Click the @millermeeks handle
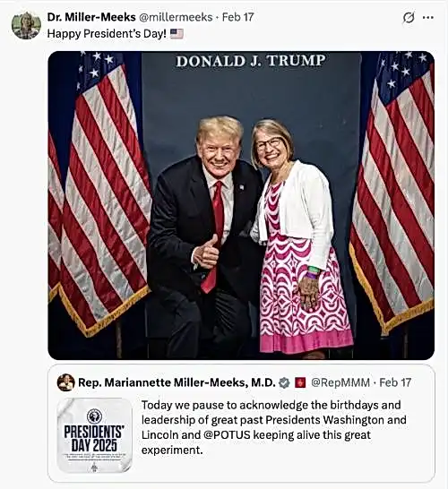 tap(176, 17)
